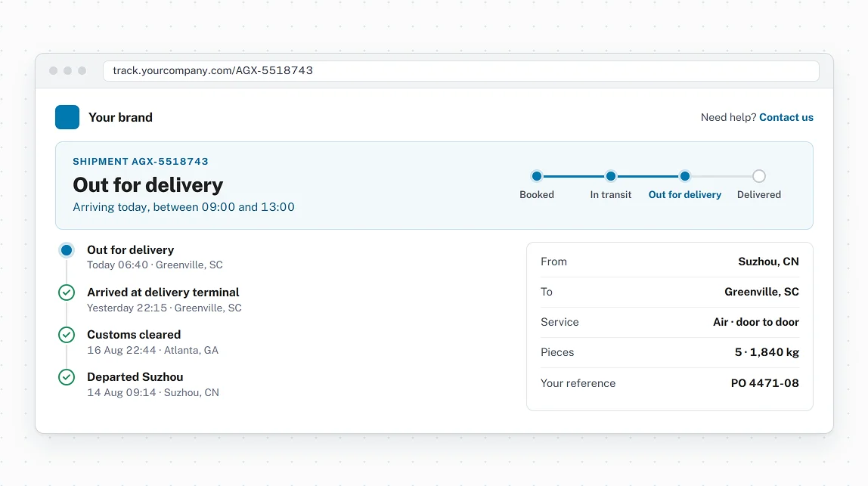This screenshot has width=868, height=486.
Task: Click the large 'Out for delivery' heading
Action: point(147,185)
